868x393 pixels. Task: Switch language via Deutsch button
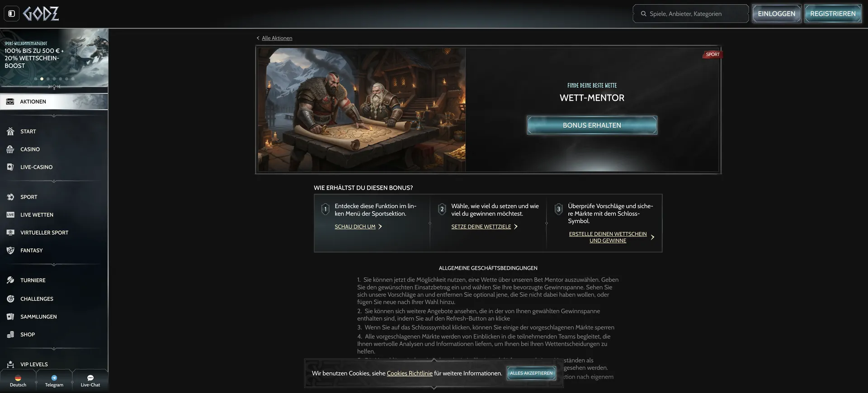[x=18, y=381]
